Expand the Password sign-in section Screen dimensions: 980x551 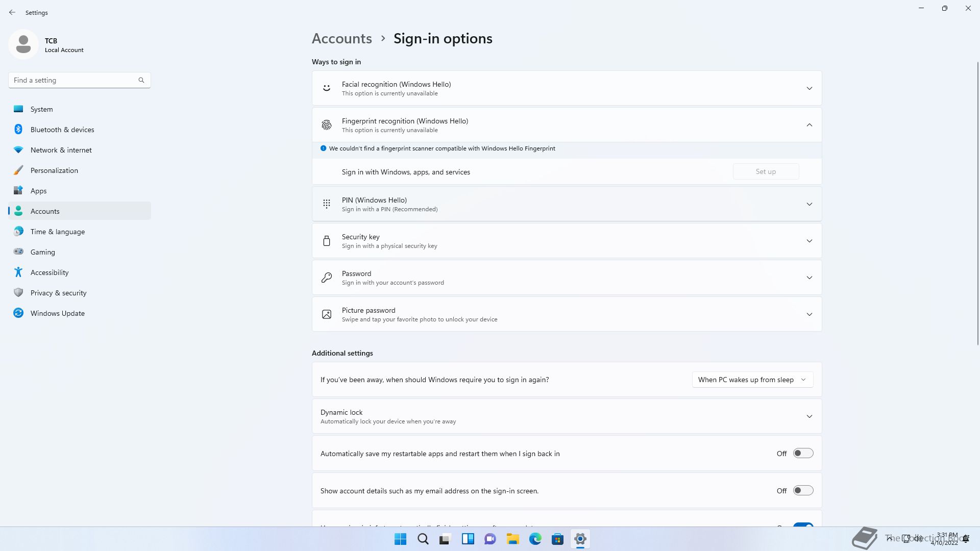point(810,278)
